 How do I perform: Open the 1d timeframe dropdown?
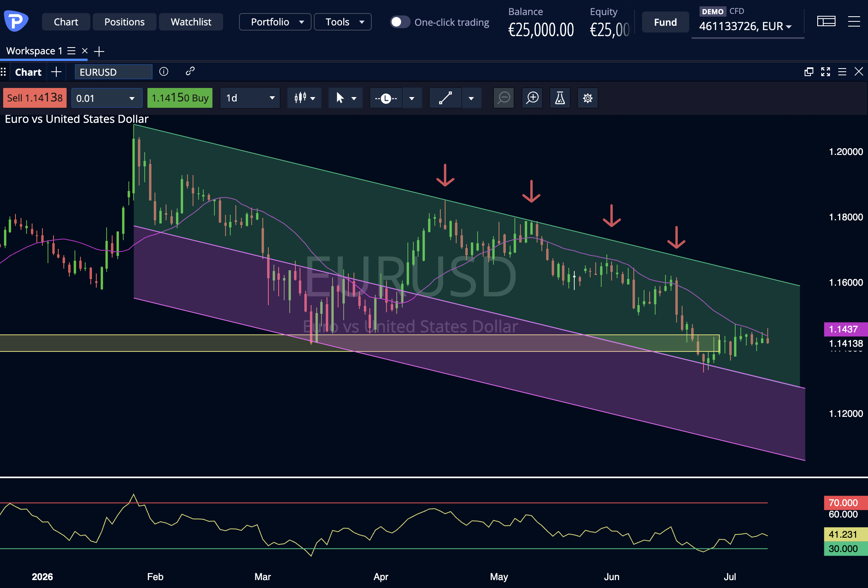pos(250,98)
